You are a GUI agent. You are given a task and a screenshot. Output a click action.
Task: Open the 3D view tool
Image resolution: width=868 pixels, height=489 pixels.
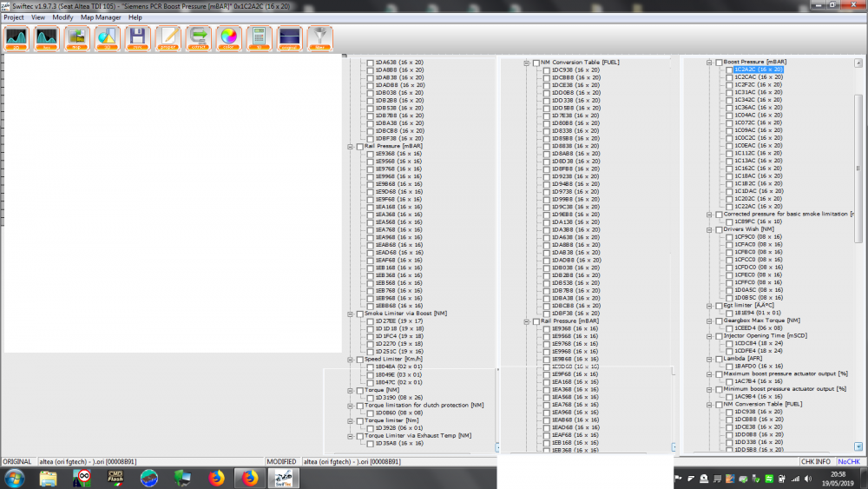tap(107, 39)
